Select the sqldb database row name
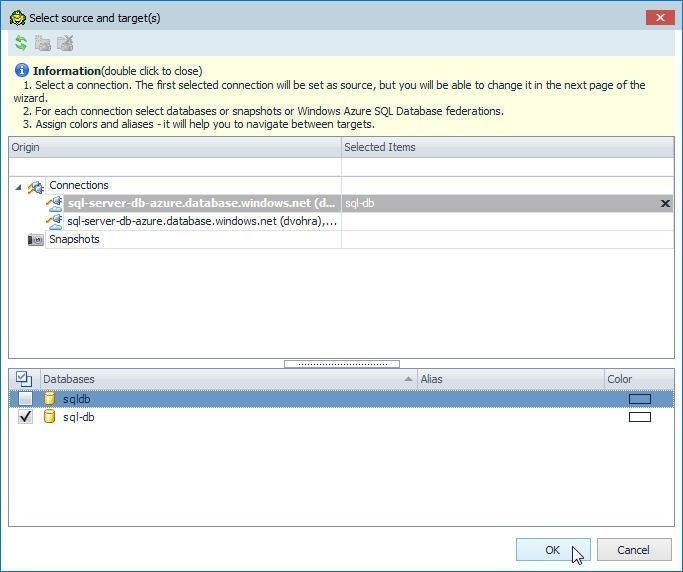Viewport: 683px width, 572px height. [77, 399]
